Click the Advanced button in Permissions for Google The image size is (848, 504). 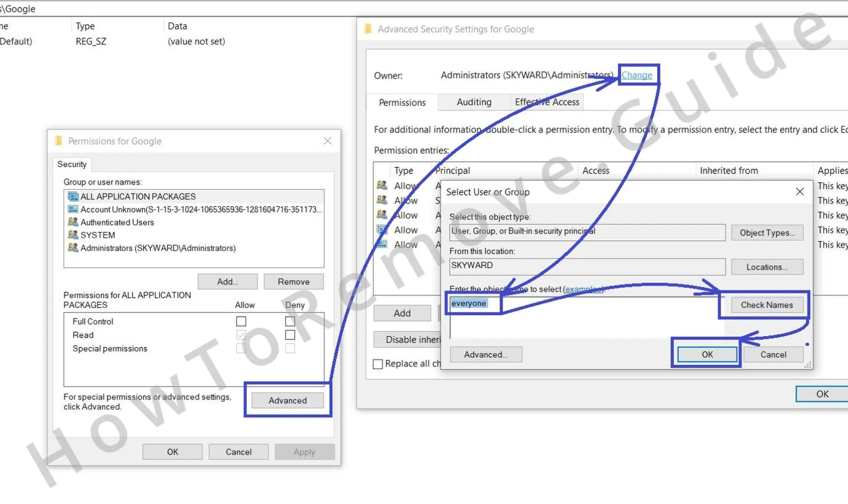tap(288, 400)
